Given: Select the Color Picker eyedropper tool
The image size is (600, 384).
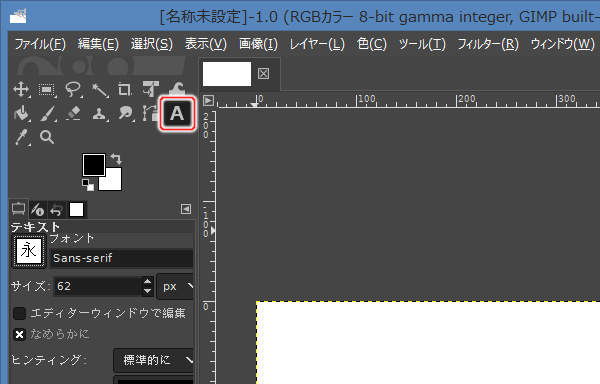Looking at the screenshot, I should (x=22, y=137).
